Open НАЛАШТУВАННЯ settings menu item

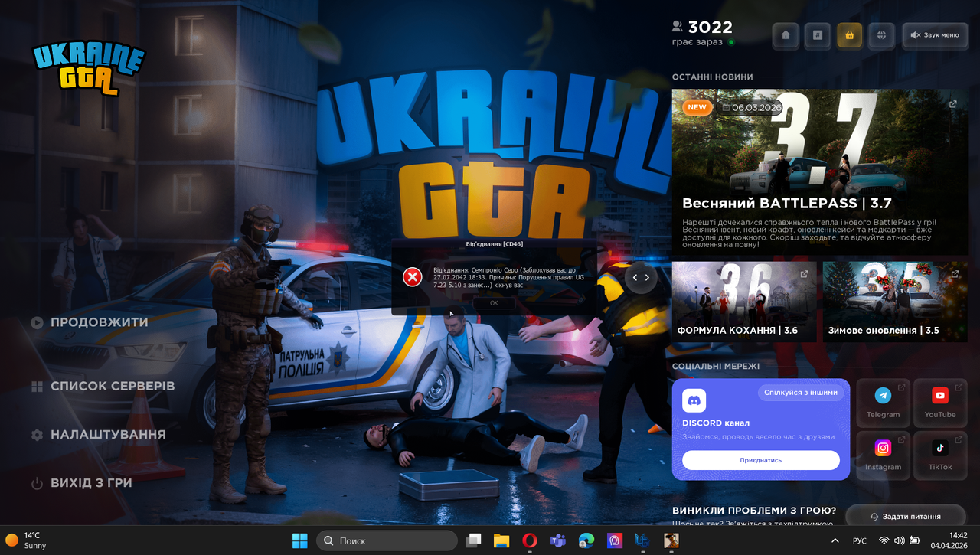[108, 435]
